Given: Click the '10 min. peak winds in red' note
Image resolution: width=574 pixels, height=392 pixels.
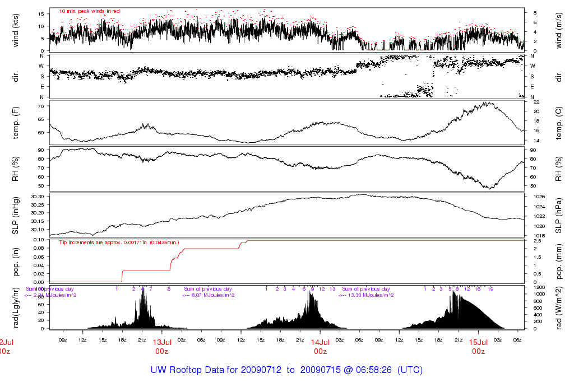Looking at the screenshot, I should click(x=89, y=11).
